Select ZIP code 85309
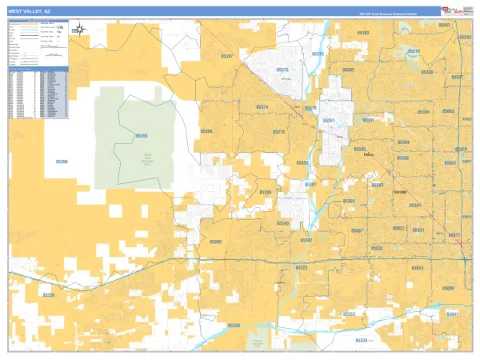This screenshot has height=360, width=480. pos(266,192)
